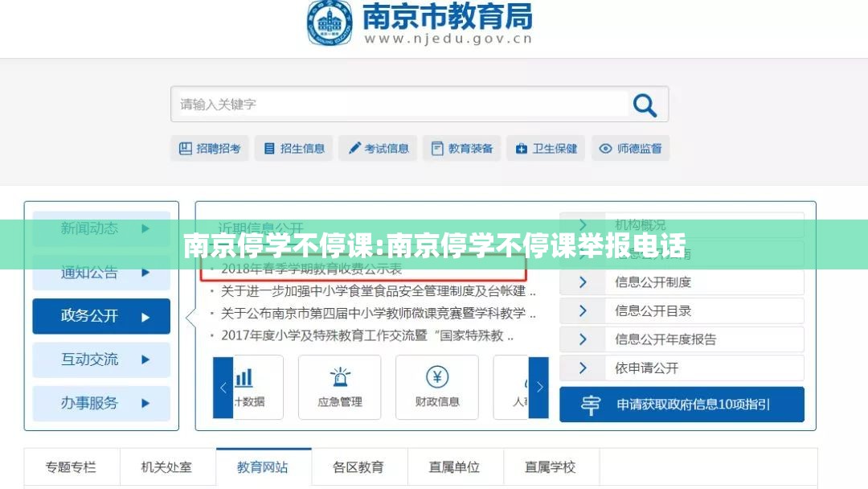Select 考试信息 exam info shortcut

(379, 148)
